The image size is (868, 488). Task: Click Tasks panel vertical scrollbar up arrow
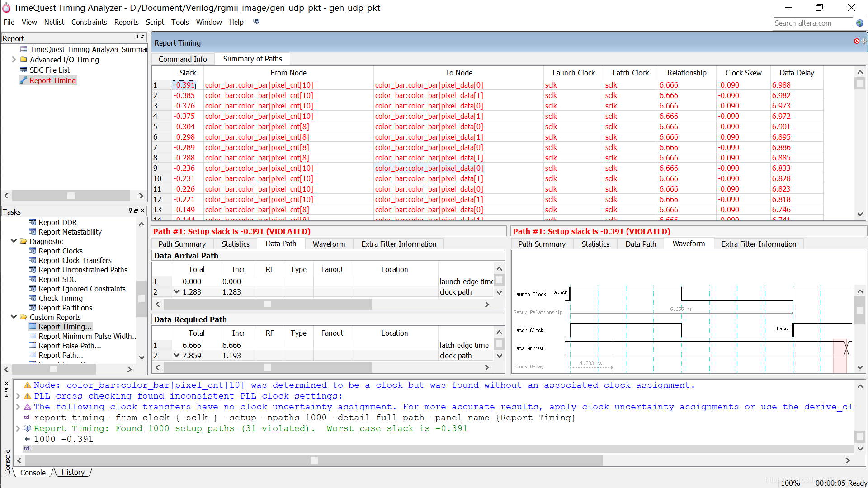click(142, 224)
